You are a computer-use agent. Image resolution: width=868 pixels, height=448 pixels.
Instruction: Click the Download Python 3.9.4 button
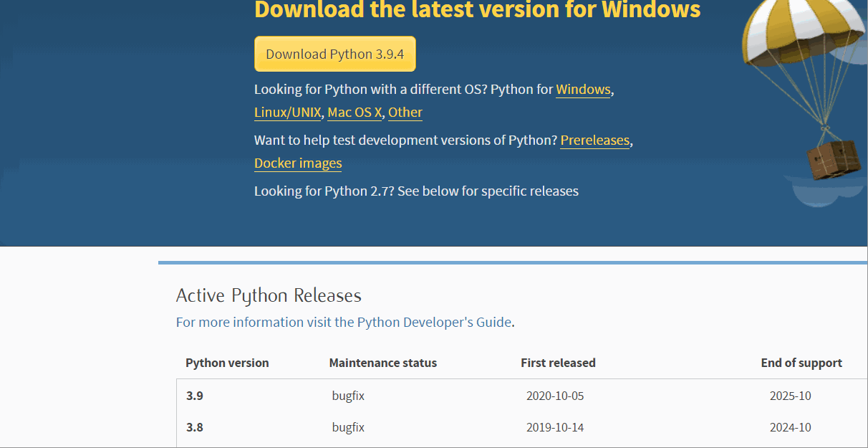(334, 54)
